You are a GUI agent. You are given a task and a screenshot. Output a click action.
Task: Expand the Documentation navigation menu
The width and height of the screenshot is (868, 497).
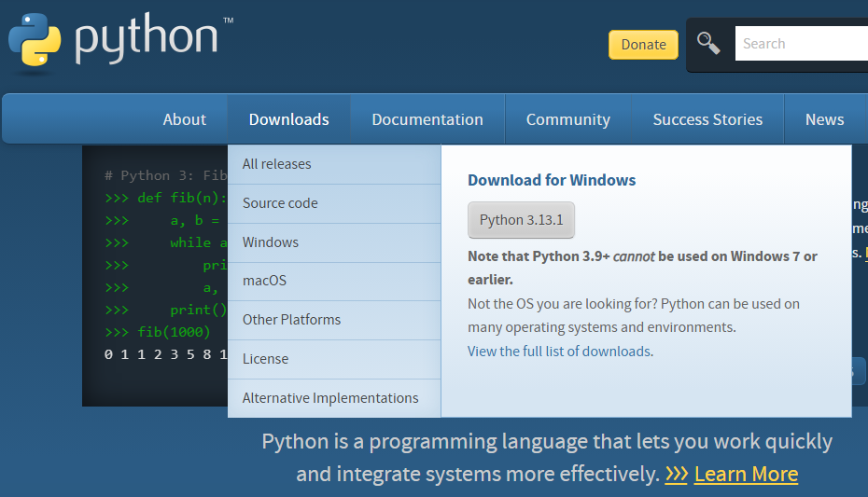[x=427, y=119]
